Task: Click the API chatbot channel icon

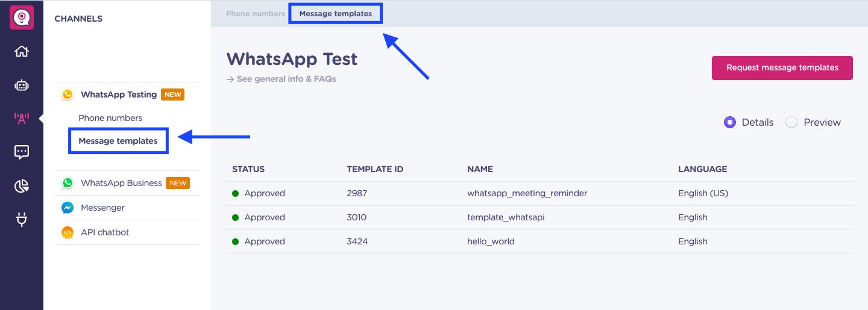Action: tap(68, 232)
